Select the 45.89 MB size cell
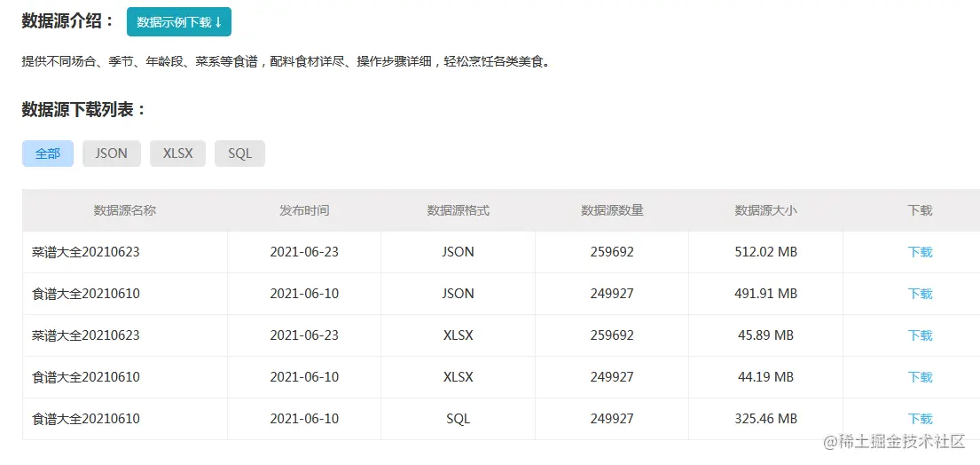The width and height of the screenshot is (980, 465). tap(765, 335)
